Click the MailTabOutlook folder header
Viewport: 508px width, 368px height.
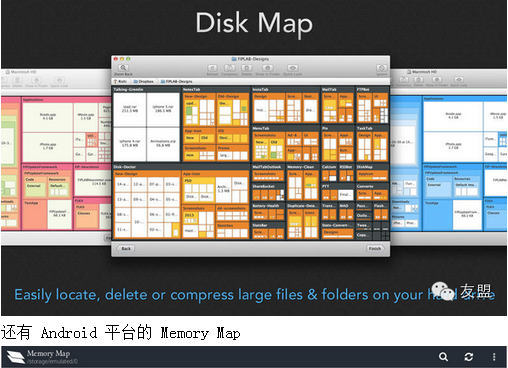click(x=267, y=167)
